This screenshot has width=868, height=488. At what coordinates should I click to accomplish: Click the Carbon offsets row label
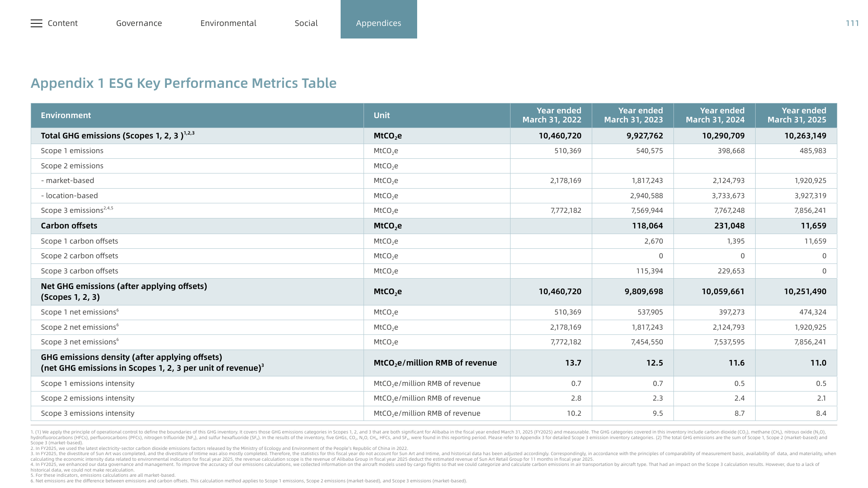coord(69,226)
